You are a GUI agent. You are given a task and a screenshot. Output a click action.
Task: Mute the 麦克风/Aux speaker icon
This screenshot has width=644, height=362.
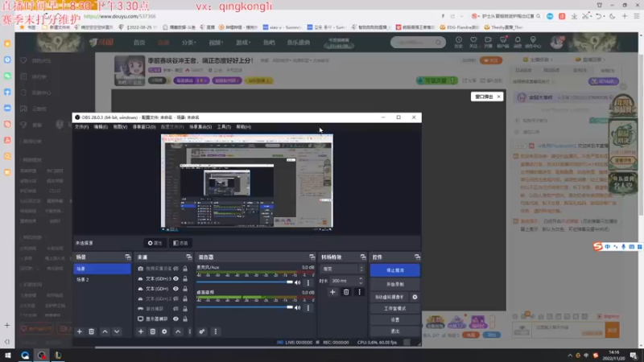tap(298, 282)
